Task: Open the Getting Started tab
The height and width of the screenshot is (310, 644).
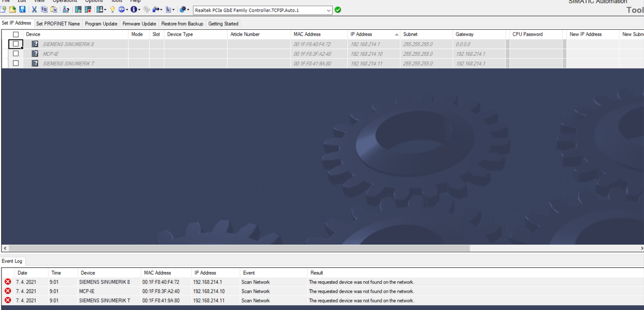Action: click(x=223, y=24)
